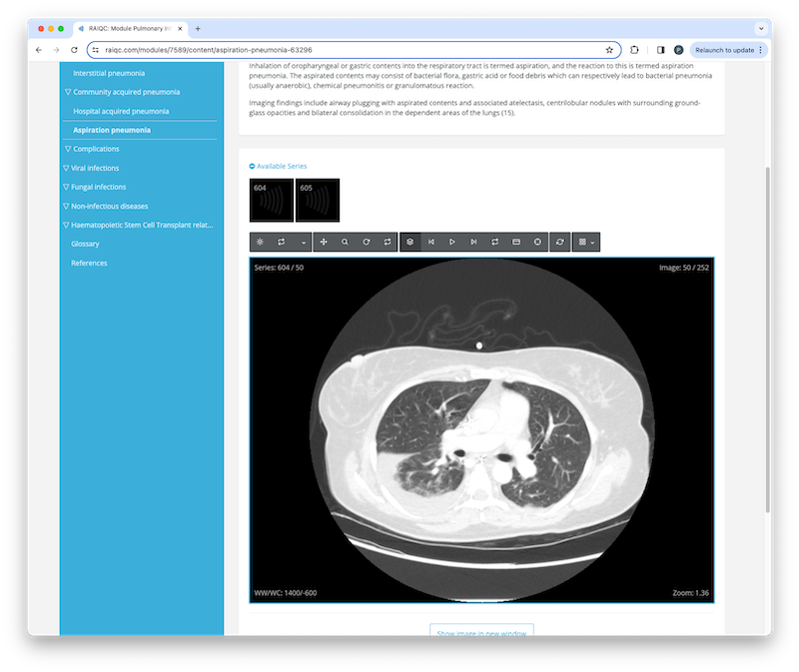Click the circular crosshair tool icon
The image size is (799, 672).
(537, 242)
